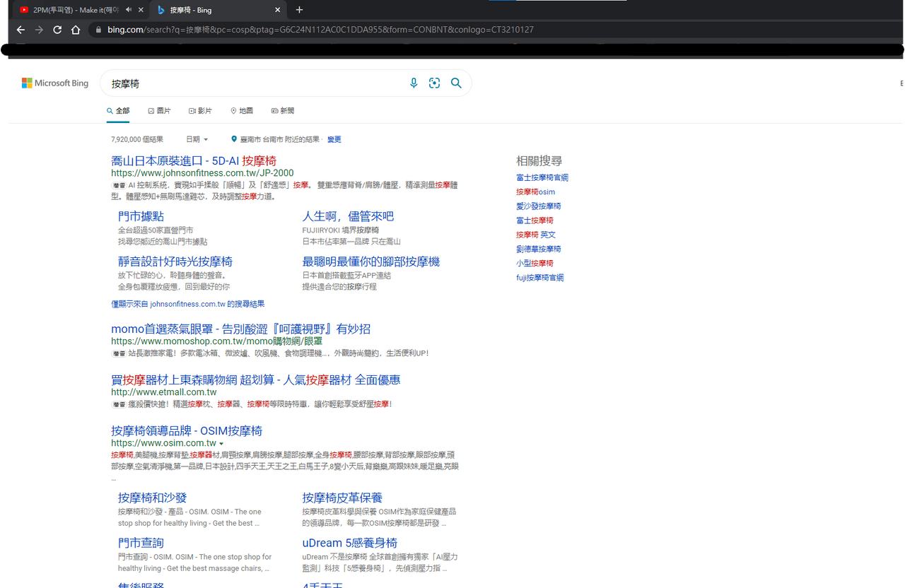Open the 地圖 maps results
This screenshot has width=905, height=588.
tap(242, 111)
